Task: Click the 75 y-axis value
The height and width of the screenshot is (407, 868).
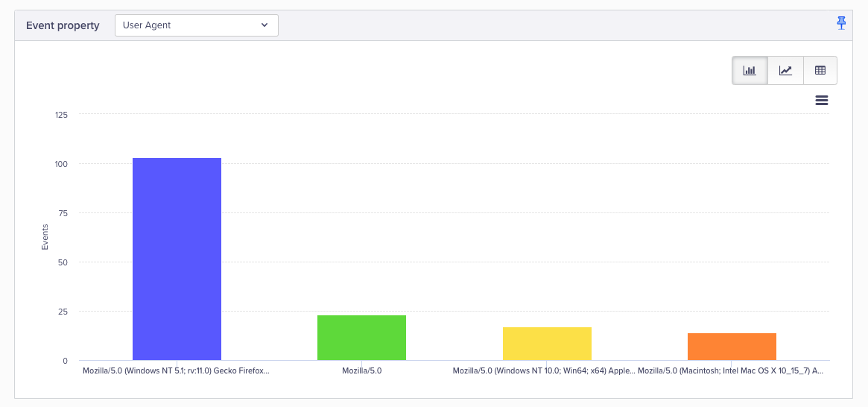Action: (63, 212)
